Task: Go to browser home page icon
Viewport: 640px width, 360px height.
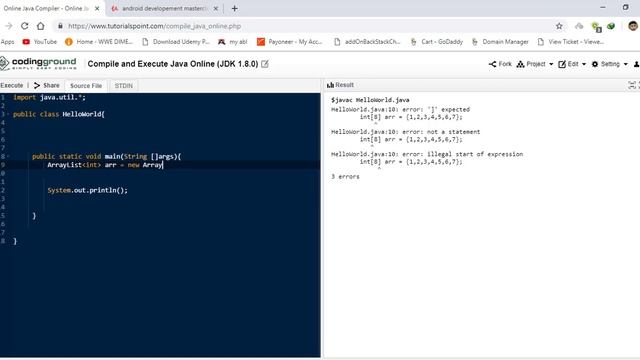Action: [40, 26]
